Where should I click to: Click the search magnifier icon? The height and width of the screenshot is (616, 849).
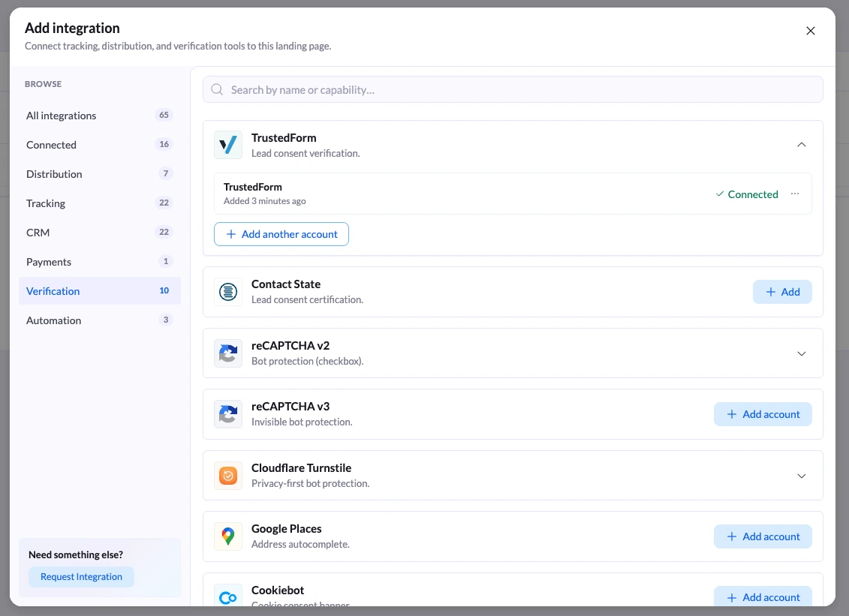pos(217,89)
